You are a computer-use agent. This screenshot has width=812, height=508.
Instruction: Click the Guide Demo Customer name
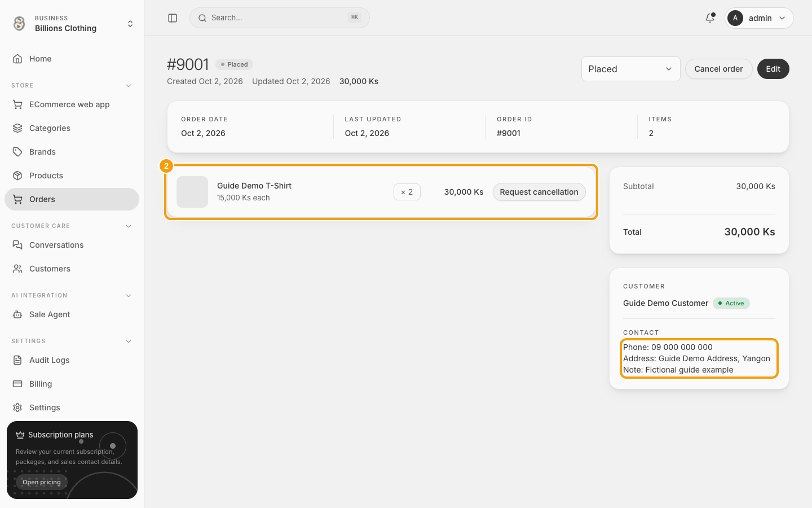665,303
